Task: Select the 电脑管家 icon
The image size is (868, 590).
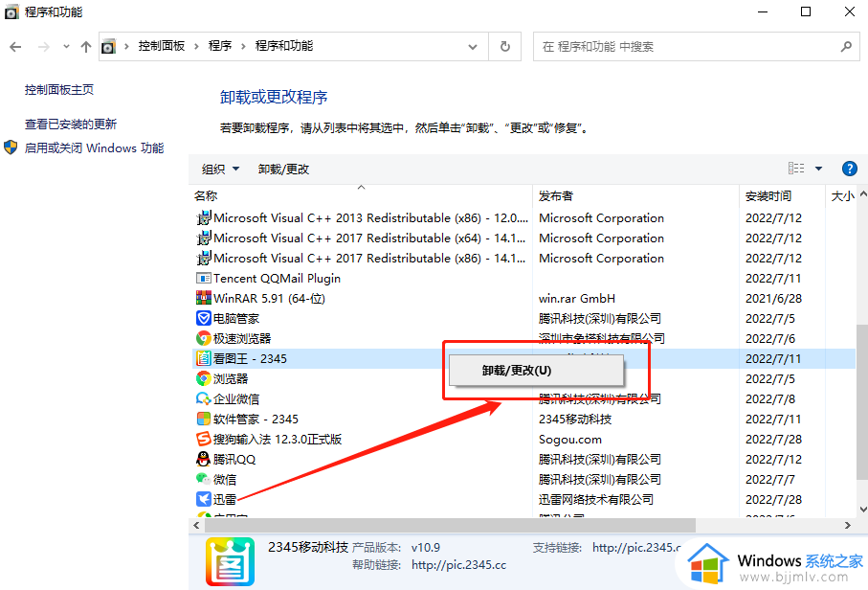Action: (204, 319)
